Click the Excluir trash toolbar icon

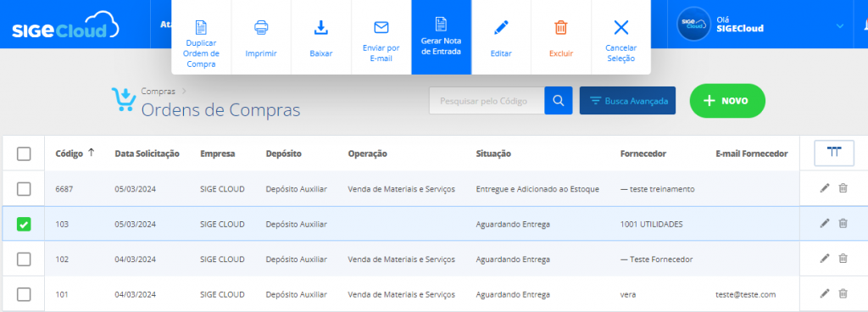(x=561, y=27)
